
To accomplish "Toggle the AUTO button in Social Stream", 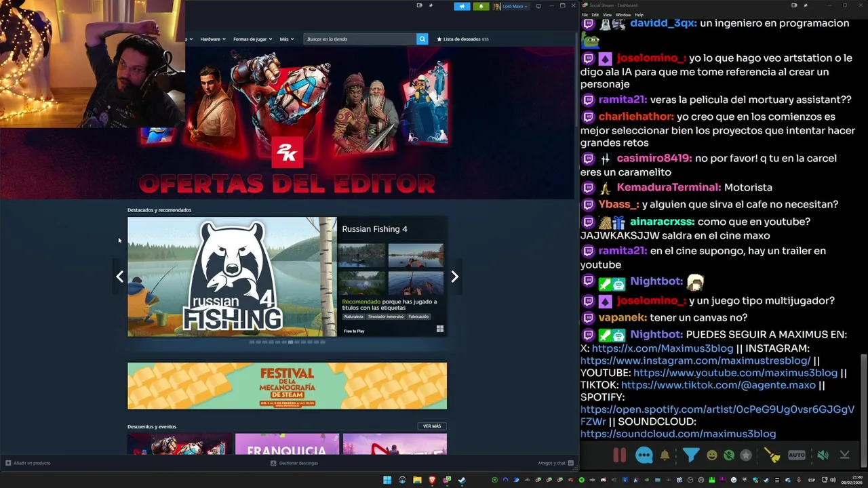I will (797, 455).
